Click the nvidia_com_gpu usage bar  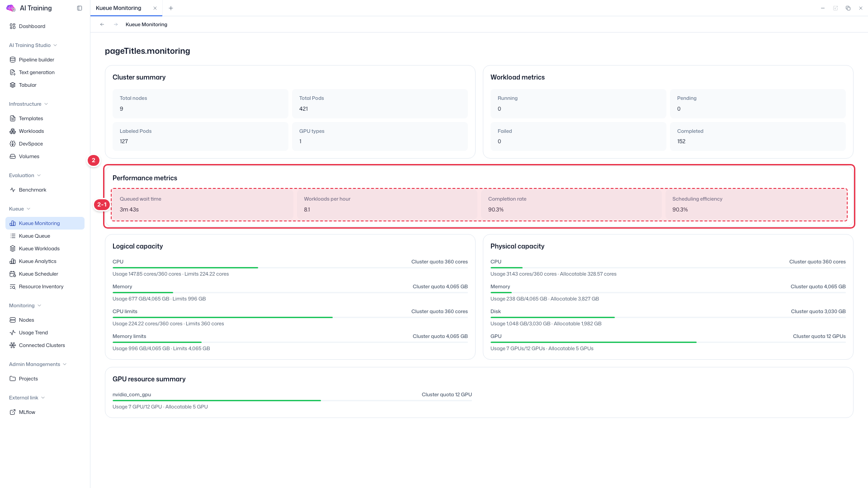point(292,401)
